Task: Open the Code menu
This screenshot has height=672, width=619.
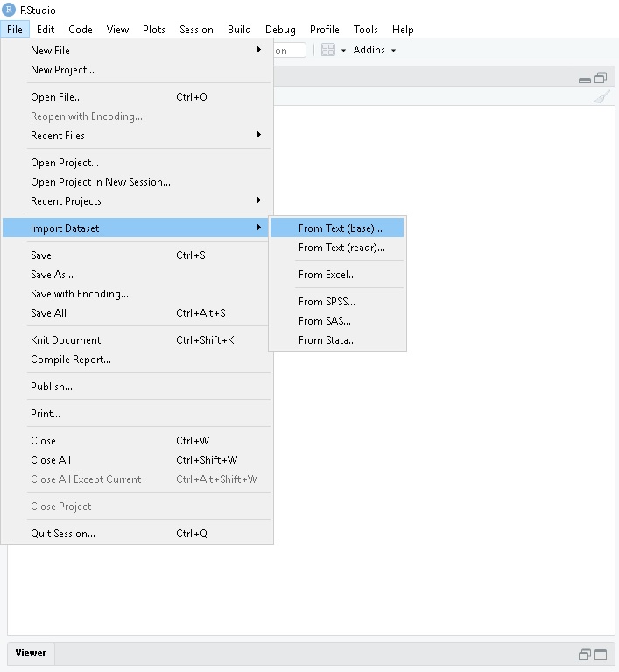Action: coord(81,30)
